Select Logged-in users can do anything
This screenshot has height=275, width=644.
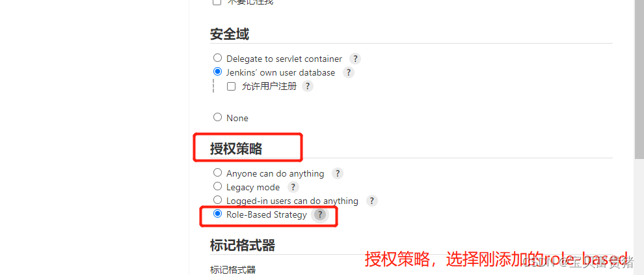pyautogui.click(x=218, y=200)
